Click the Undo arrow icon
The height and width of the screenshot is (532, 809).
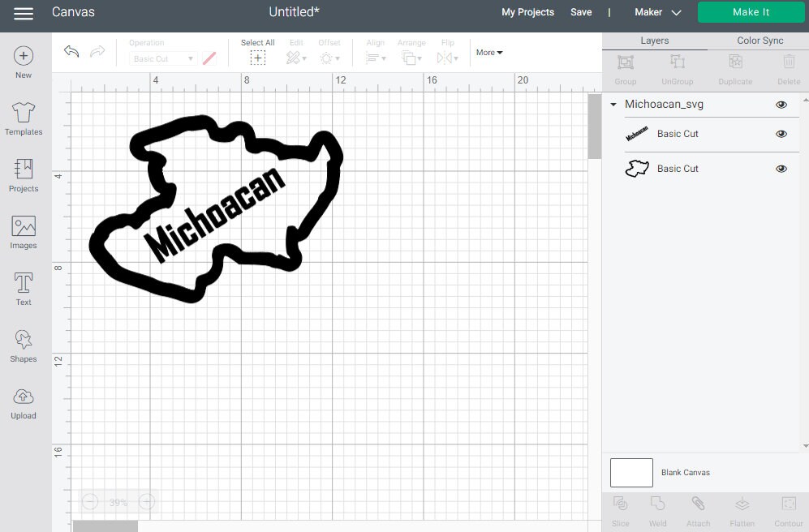pos(71,52)
